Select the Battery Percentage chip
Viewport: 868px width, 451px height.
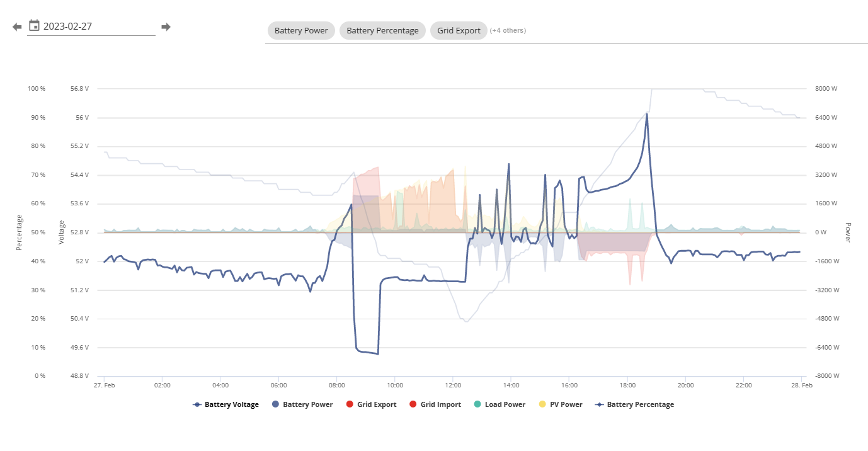pyautogui.click(x=382, y=30)
